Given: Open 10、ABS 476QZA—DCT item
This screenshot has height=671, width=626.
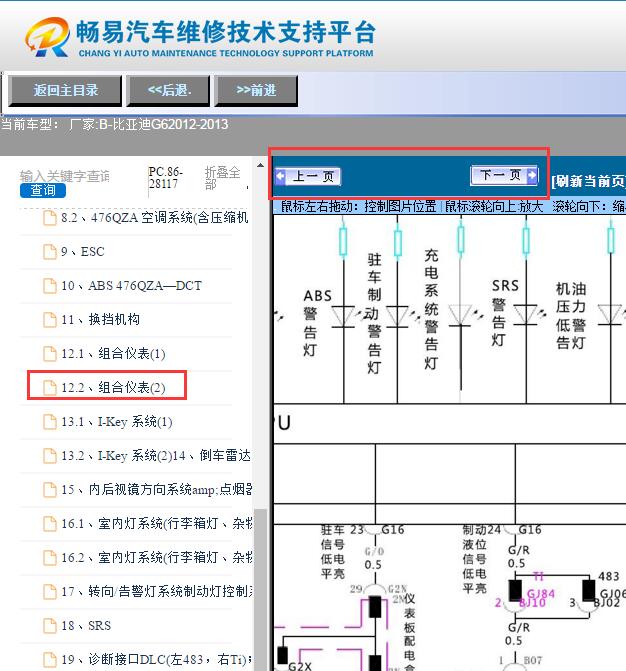Looking at the screenshot, I should 131,285.
